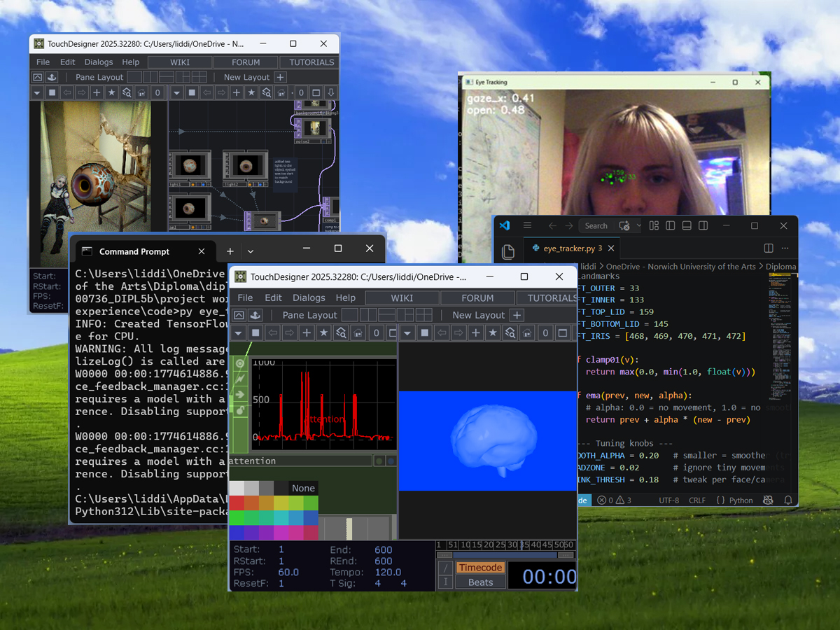Maximize the brain viewer pane
840x630 pixels.
pos(562,333)
